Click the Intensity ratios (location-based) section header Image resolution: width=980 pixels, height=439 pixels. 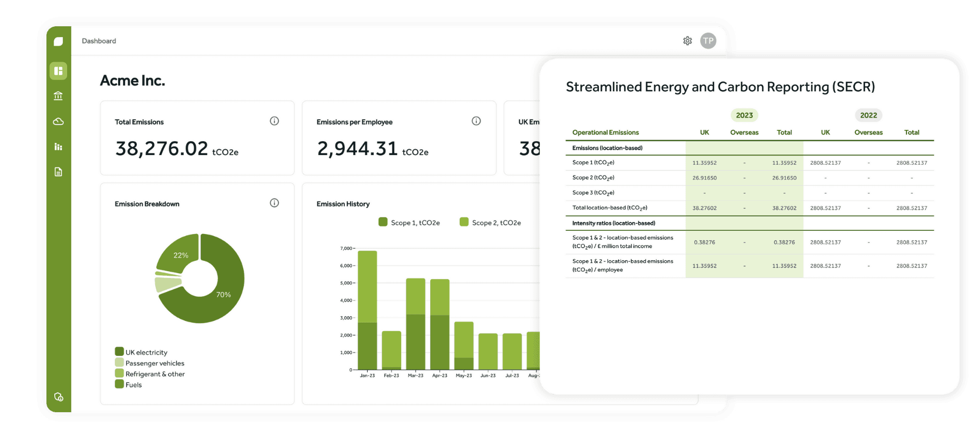click(613, 223)
